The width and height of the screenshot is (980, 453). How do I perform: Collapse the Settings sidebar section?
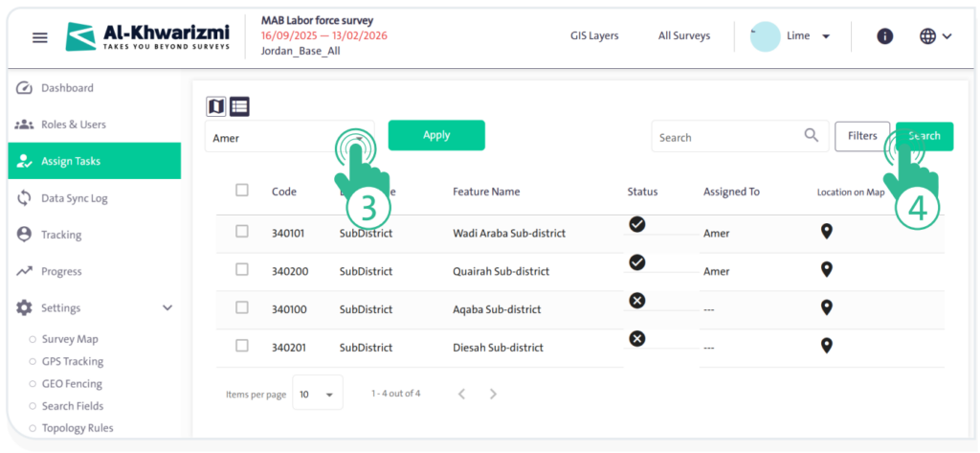167,308
